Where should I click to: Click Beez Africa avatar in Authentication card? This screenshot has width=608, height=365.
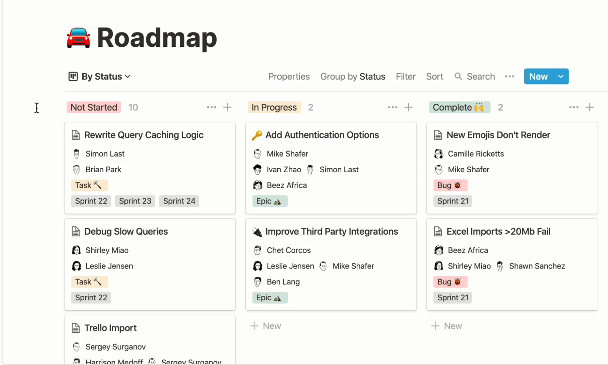click(257, 185)
